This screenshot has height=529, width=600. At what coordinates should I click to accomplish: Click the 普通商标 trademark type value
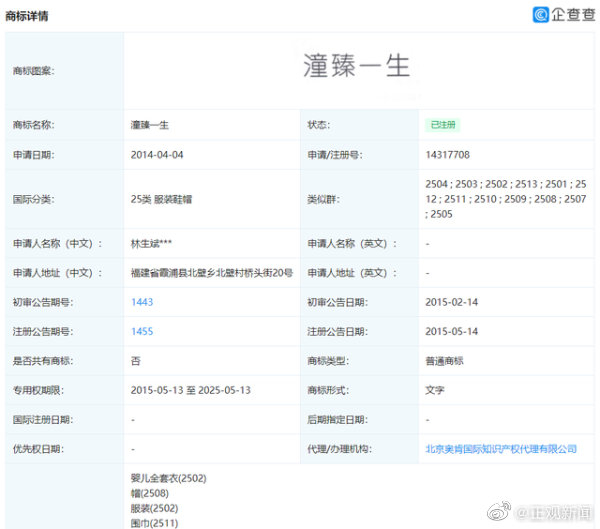tap(445, 361)
